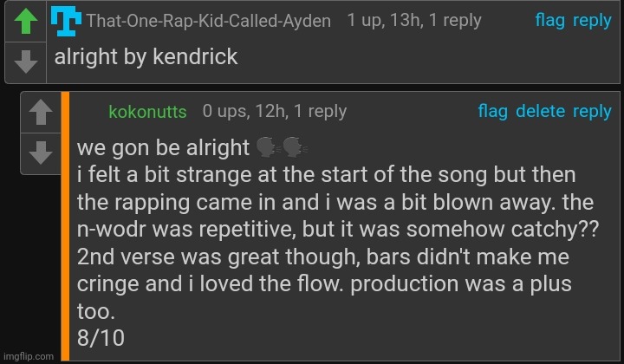Flag the kokonutts comment

click(492, 112)
